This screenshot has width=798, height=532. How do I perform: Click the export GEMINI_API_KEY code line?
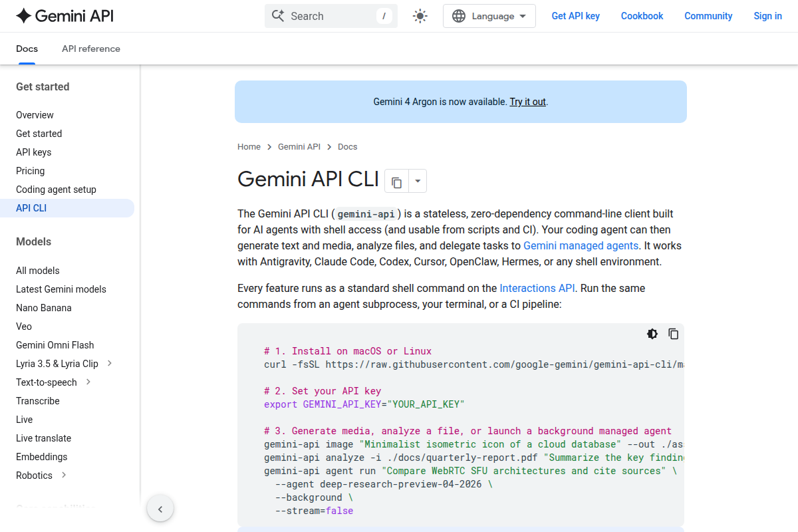pos(364,404)
